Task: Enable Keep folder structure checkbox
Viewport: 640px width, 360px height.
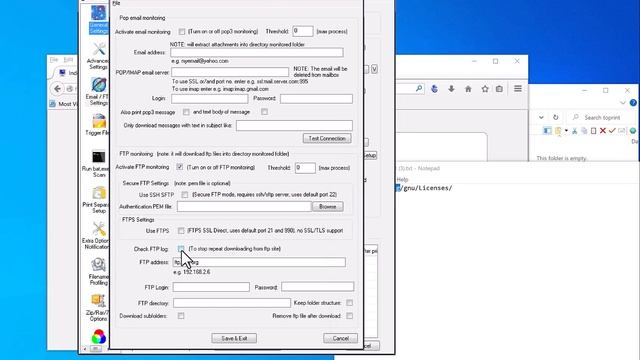Action: pos(349,303)
